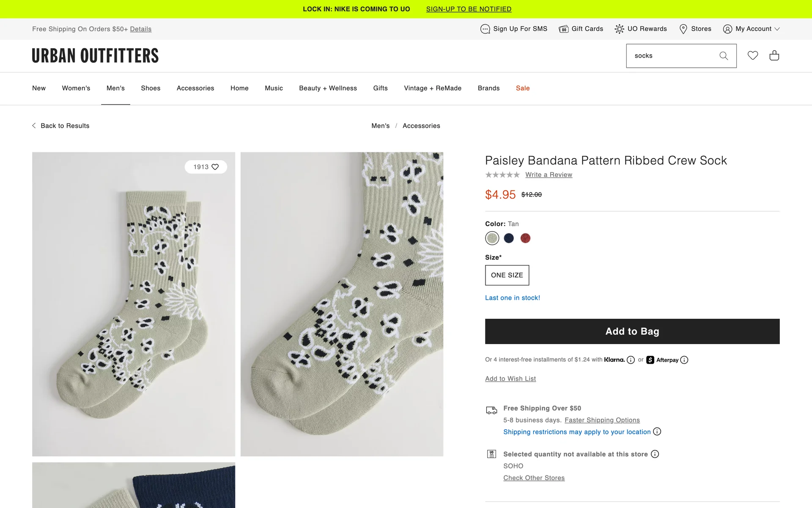Click shipping restrictions info icon
The image size is (812, 508).
pos(657,431)
